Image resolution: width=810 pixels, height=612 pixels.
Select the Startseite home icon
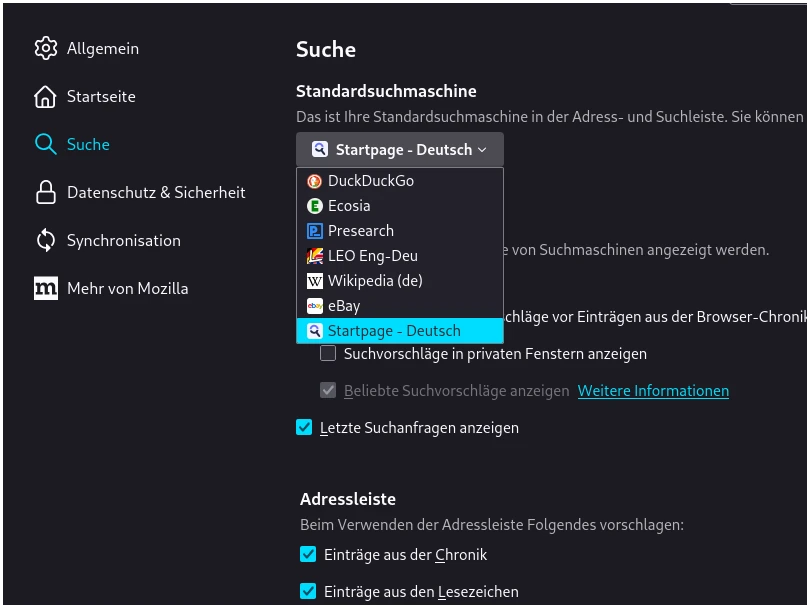tap(46, 96)
